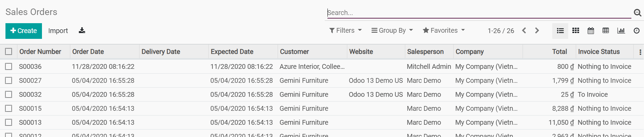Open the calendar view
Image resolution: width=644 pixels, height=137 pixels.
(591, 31)
